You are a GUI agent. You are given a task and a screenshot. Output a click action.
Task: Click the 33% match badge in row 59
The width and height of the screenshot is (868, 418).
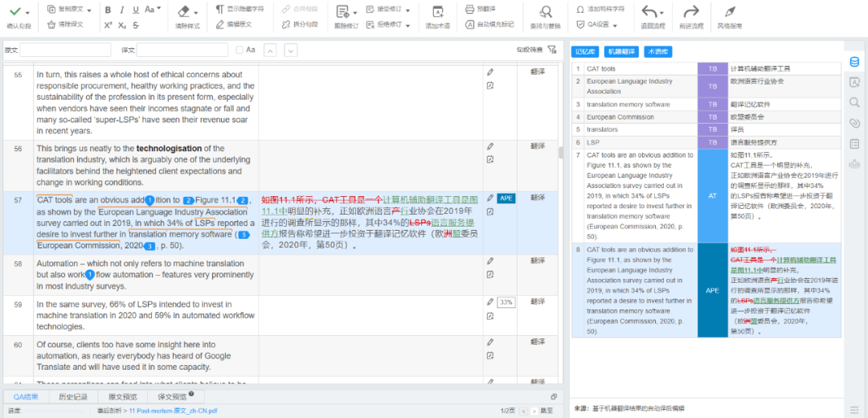point(506,302)
